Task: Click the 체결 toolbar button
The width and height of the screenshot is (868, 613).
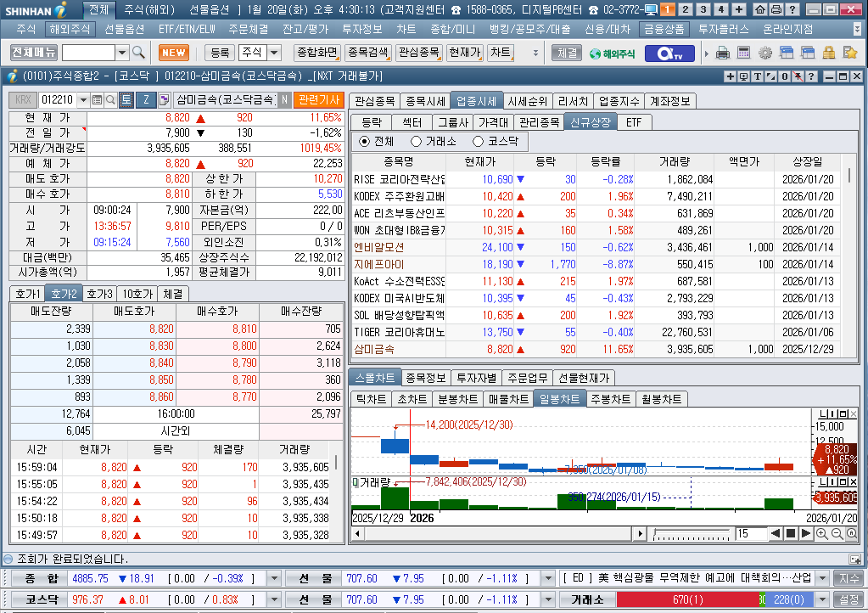Action: [568, 53]
